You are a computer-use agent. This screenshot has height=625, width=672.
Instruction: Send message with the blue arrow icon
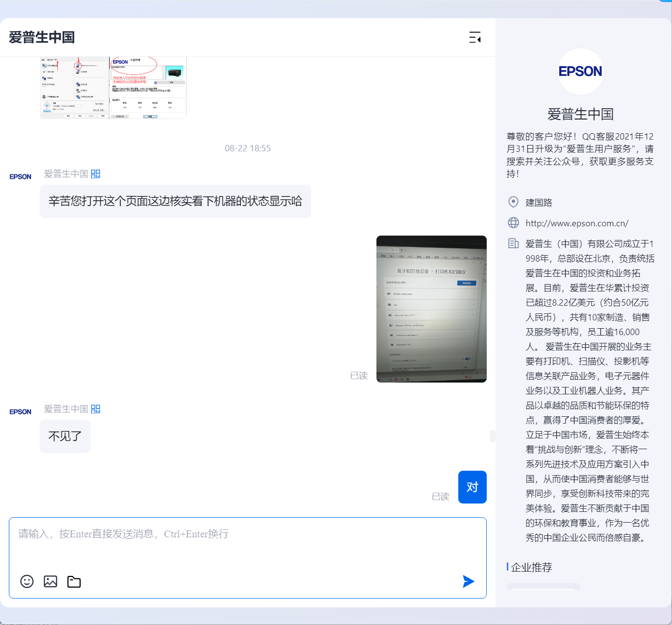pyautogui.click(x=469, y=581)
